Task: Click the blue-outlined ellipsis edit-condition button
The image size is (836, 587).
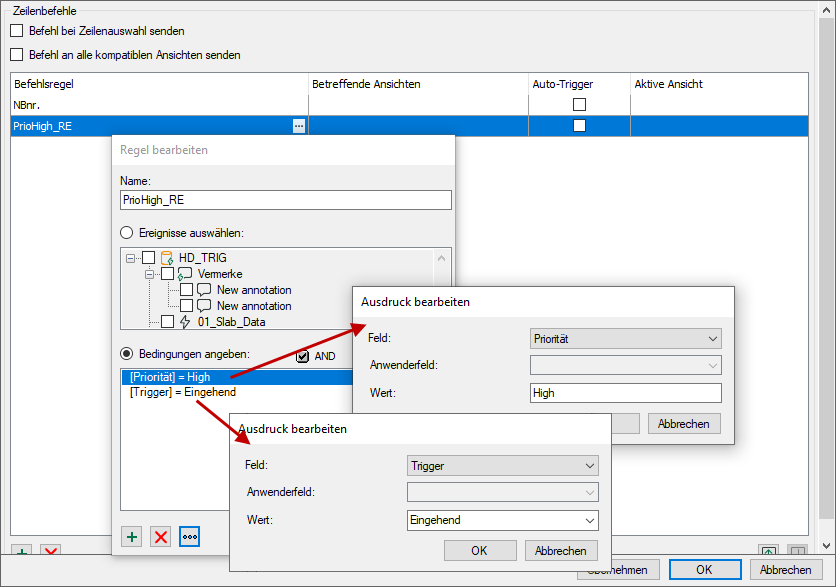Action: coord(190,537)
